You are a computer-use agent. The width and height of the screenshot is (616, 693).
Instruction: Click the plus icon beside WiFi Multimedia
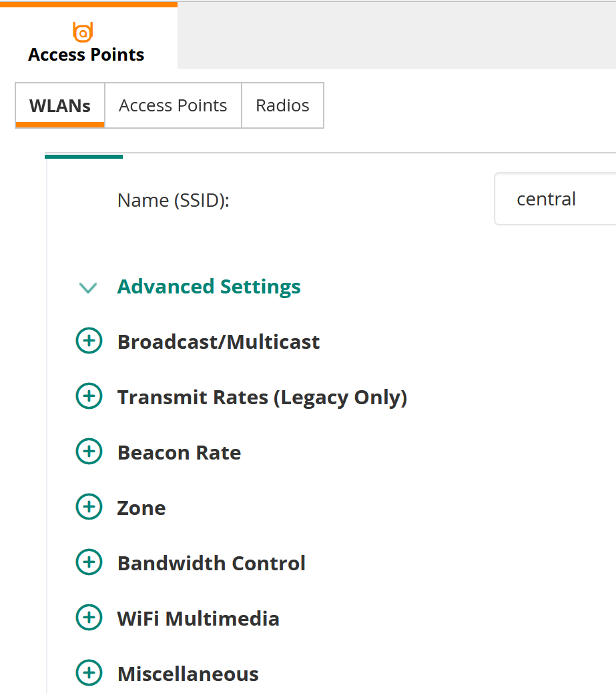click(89, 618)
